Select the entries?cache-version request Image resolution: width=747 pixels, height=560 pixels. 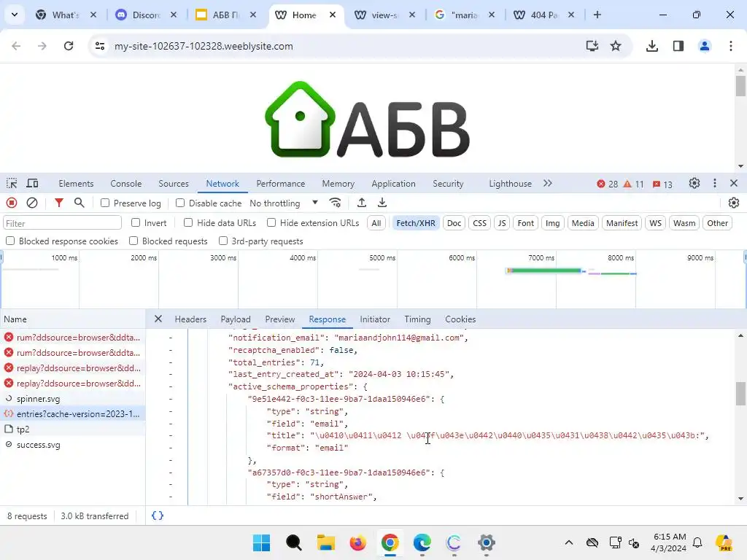(72, 414)
